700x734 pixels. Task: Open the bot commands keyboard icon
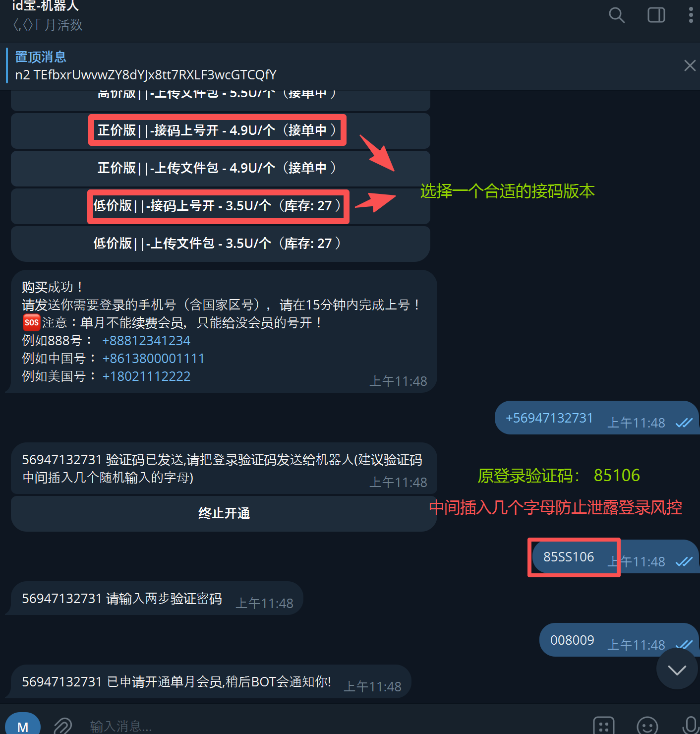pyautogui.click(x=603, y=726)
